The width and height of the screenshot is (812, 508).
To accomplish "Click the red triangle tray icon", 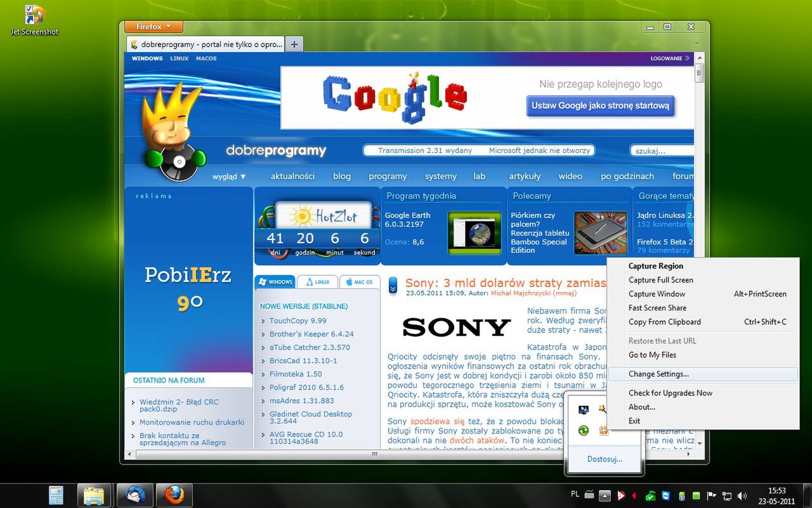I will 633,495.
